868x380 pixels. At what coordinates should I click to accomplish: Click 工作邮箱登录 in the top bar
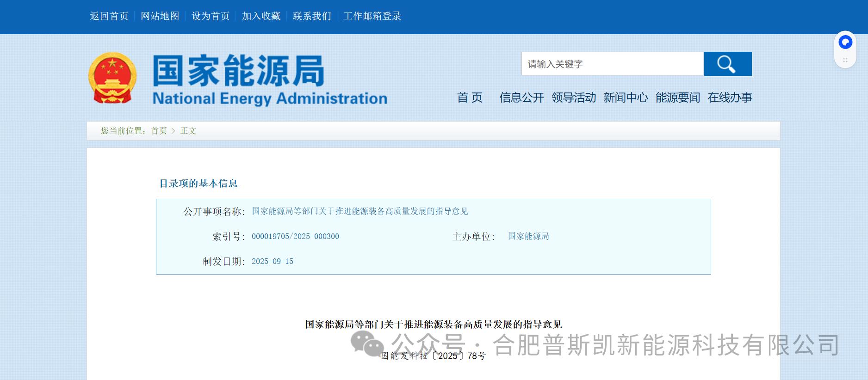[372, 16]
